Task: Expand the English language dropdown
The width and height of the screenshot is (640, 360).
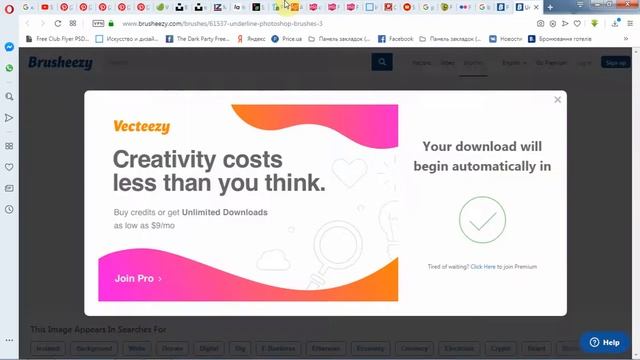Action: click(514, 63)
